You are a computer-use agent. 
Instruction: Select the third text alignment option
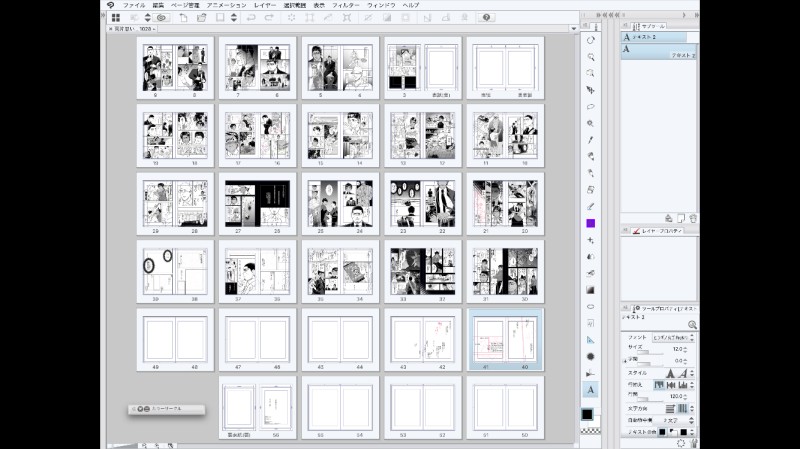coord(683,385)
